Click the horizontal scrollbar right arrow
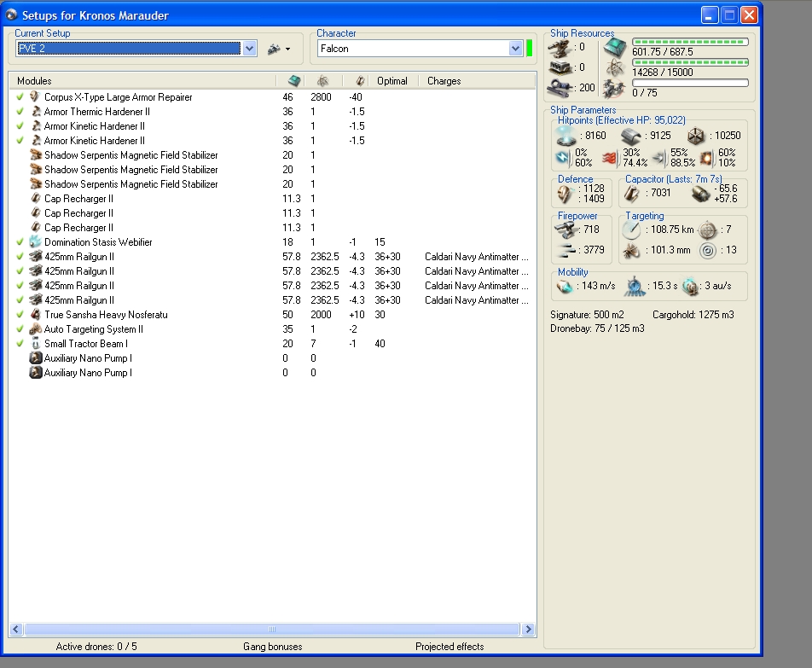The image size is (812, 668). (x=528, y=630)
